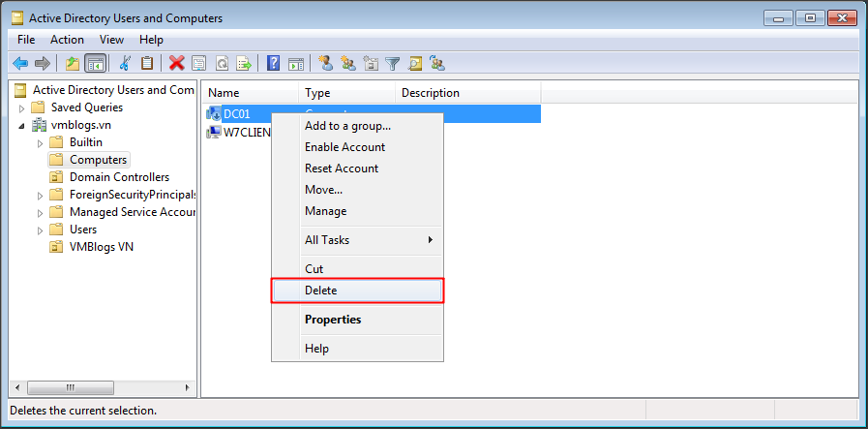Click the red X delete toolbar icon
Screen dimensions: 868x429
(176, 64)
